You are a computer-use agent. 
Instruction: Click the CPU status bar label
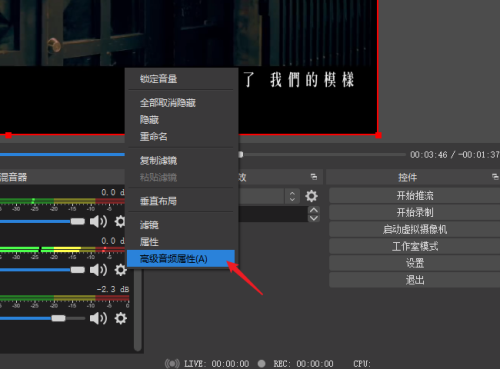362,364
